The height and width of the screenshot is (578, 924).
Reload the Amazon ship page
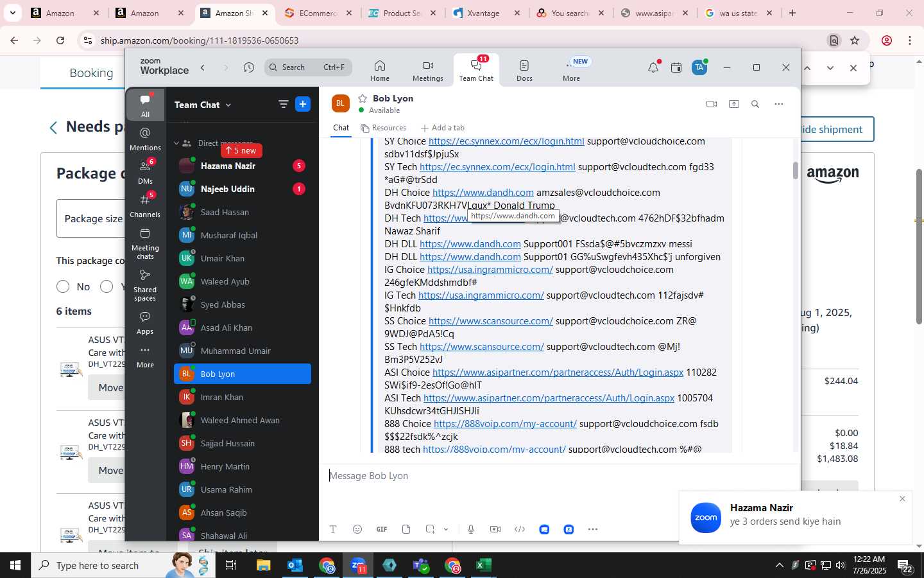pos(60,40)
